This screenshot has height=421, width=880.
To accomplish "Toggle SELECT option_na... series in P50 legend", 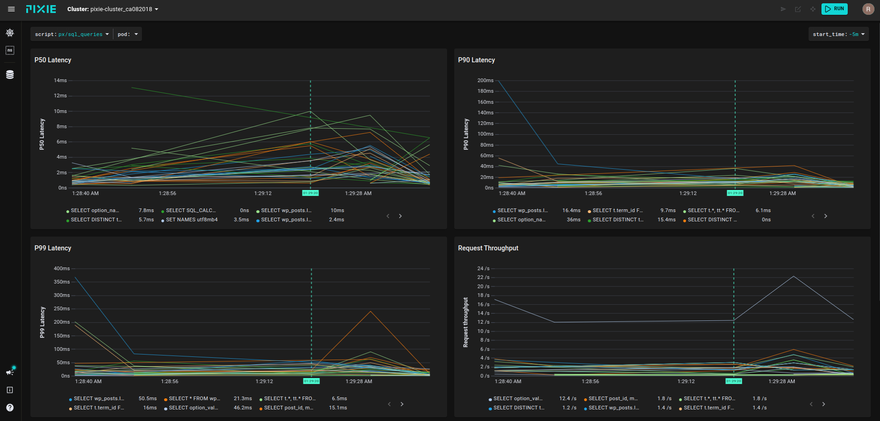I will point(94,210).
